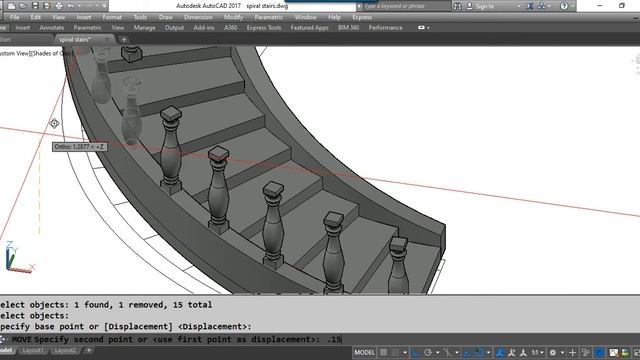Switch to the Manage ribbon tab
Screen dimensions: 640x360
click(144, 28)
